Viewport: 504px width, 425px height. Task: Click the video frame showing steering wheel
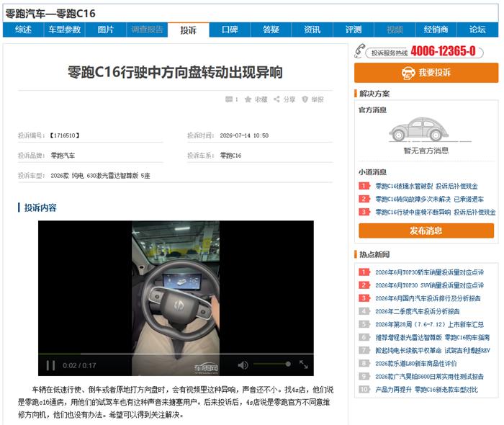tap(176, 298)
